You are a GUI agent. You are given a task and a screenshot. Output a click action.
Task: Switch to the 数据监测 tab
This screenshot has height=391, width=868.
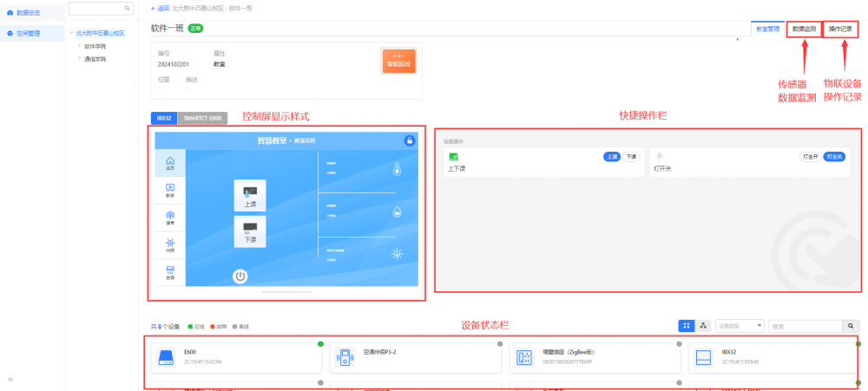point(804,29)
